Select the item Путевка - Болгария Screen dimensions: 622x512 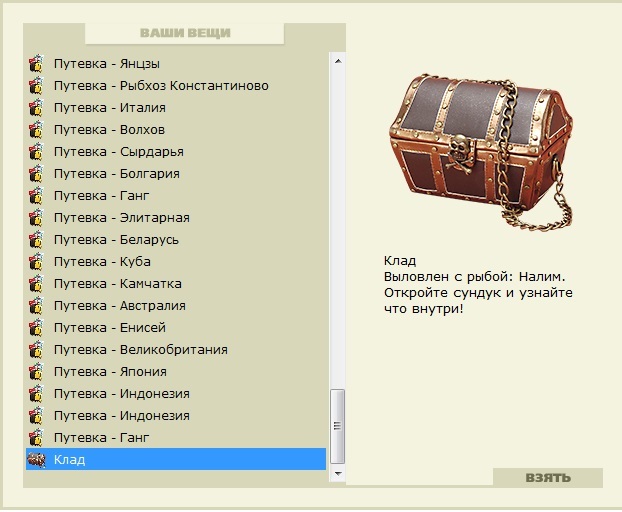coord(176,174)
